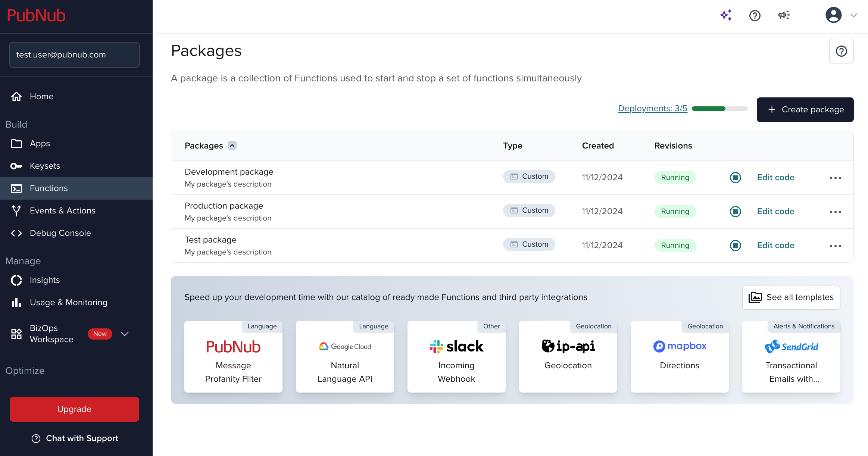Screen dimensions: 868x456
Task: Click the help question mark in top bar
Action: 755,16
